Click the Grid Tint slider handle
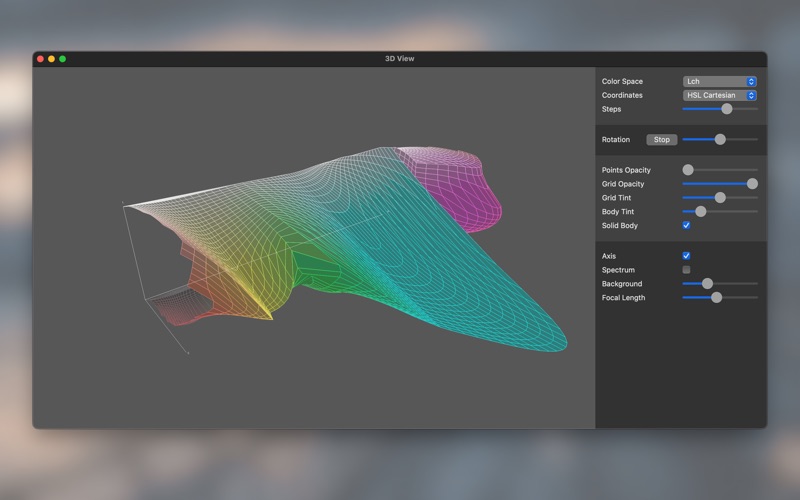 pyautogui.click(x=720, y=197)
